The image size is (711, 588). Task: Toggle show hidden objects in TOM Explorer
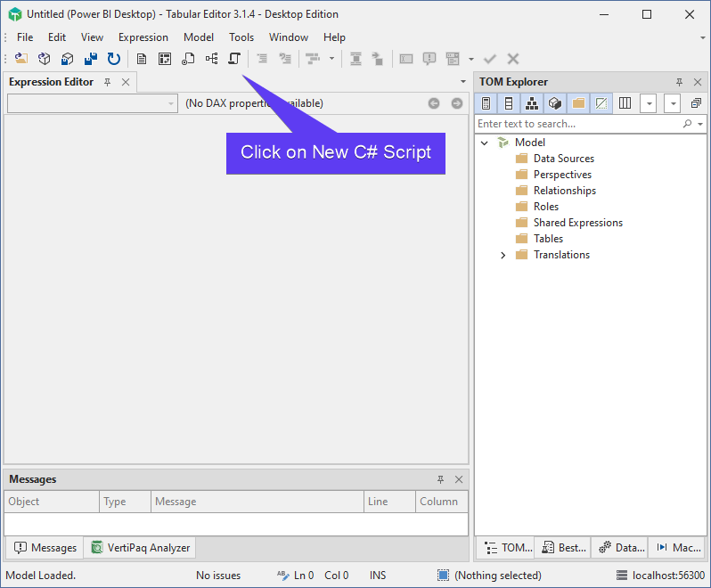[601, 103]
